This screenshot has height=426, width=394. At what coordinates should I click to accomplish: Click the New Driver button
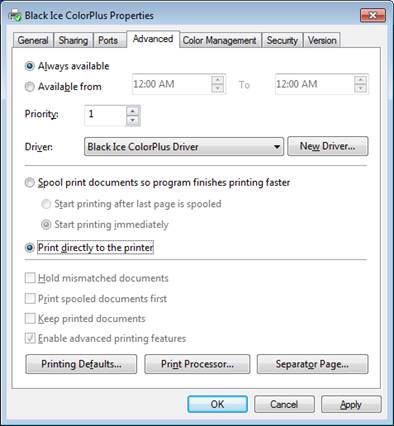pos(328,146)
